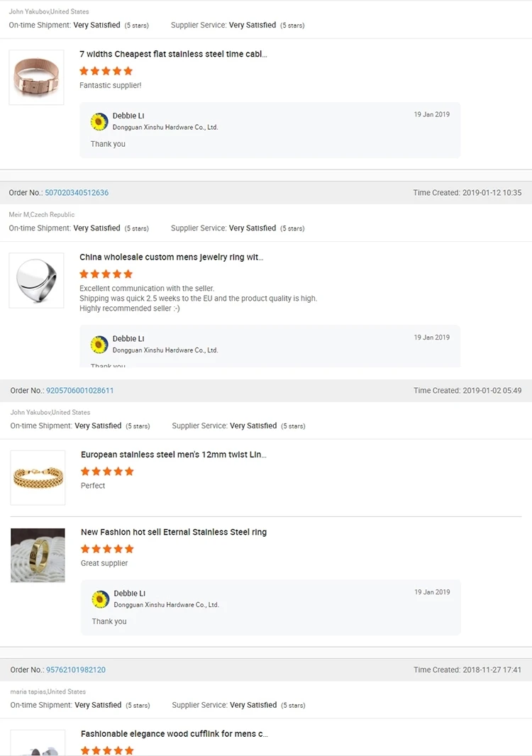The image size is (532, 756).
Task: Click the silver signet ring thumbnail
Action: [36, 280]
